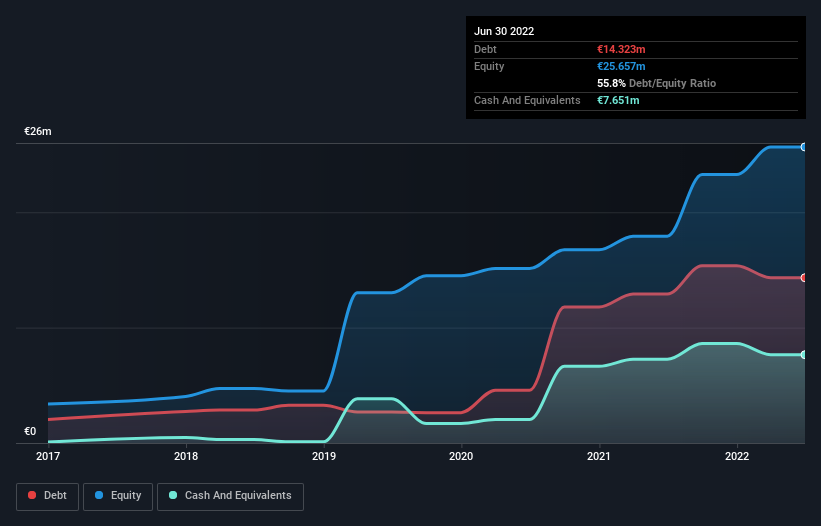Click the Jun 30 2022 tooltip date
Screen dimensions: 821x526
[504, 31]
